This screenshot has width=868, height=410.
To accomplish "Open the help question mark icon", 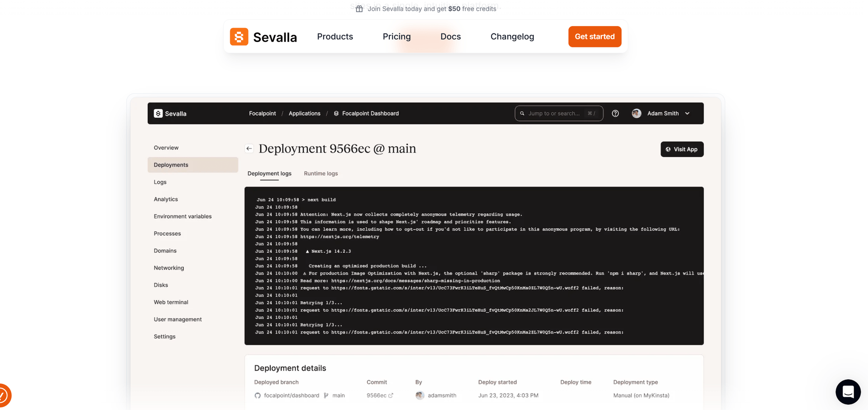I will pos(615,113).
